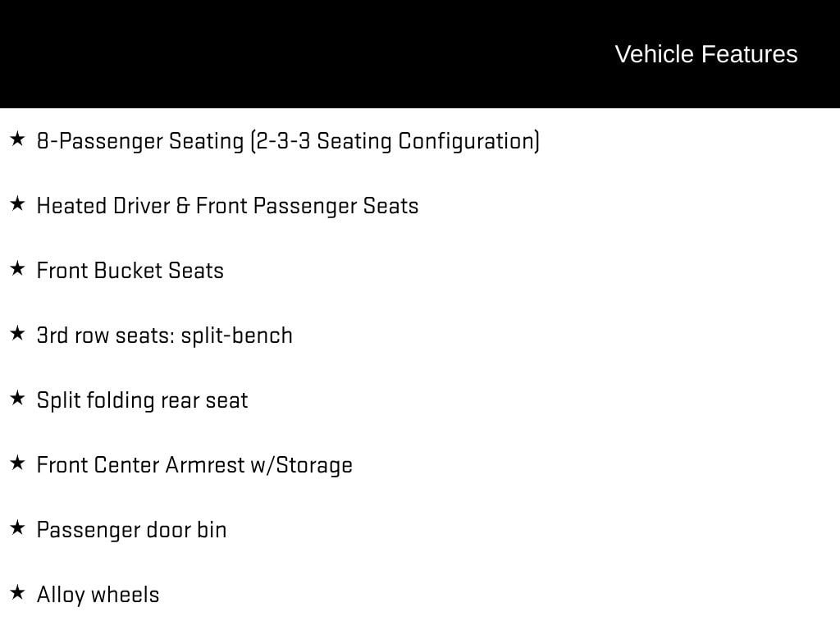Click the star next to Front Center Armrest
The height and width of the screenshot is (630, 840).
17,463
